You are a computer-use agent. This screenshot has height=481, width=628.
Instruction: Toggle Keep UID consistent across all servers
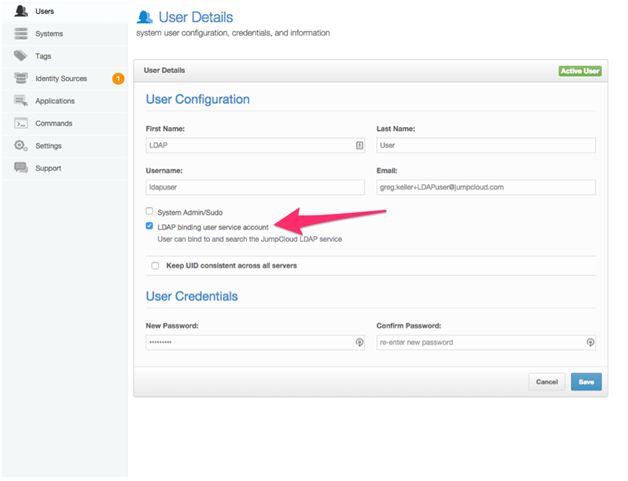(155, 266)
